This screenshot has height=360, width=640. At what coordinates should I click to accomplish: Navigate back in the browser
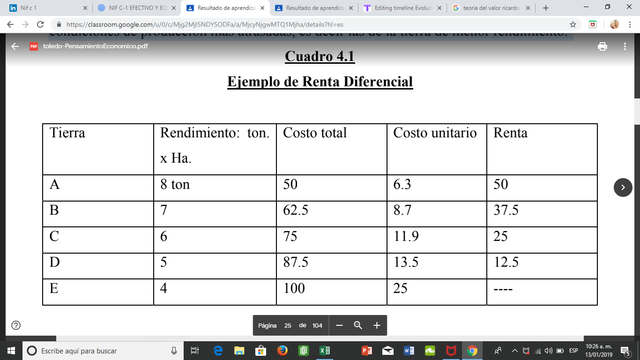click(10, 24)
